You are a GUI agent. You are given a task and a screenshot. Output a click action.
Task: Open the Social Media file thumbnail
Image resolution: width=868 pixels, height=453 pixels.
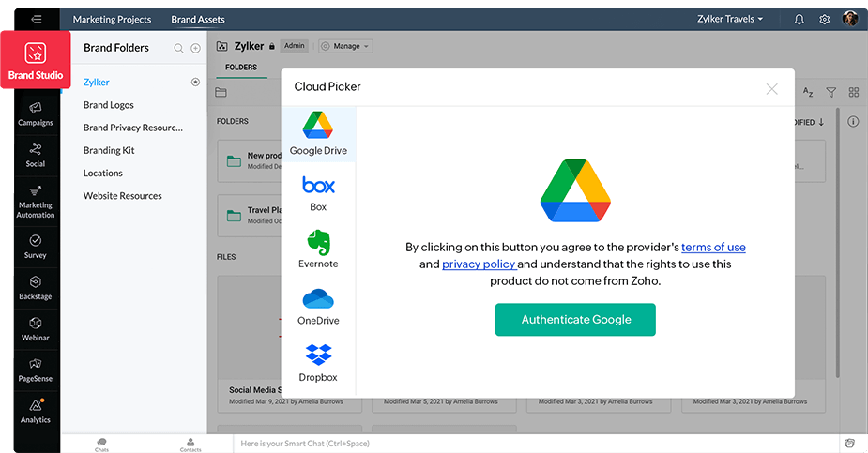click(x=250, y=327)
